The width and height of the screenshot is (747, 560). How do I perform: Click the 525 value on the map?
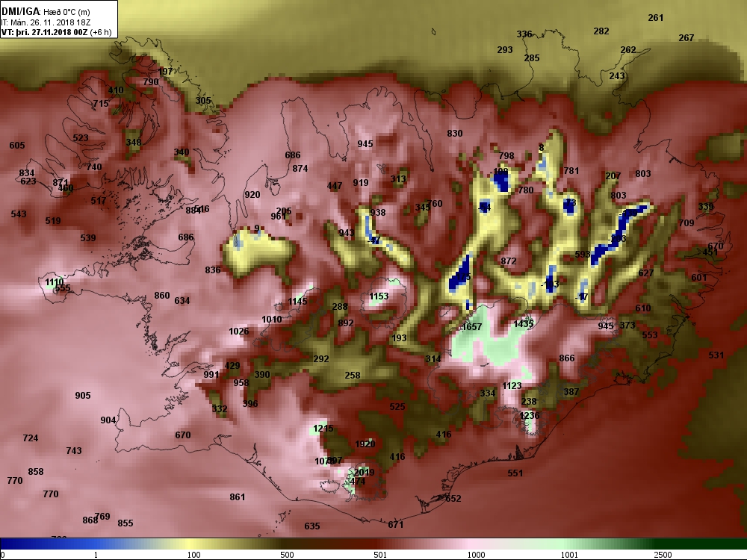point(397,407)
